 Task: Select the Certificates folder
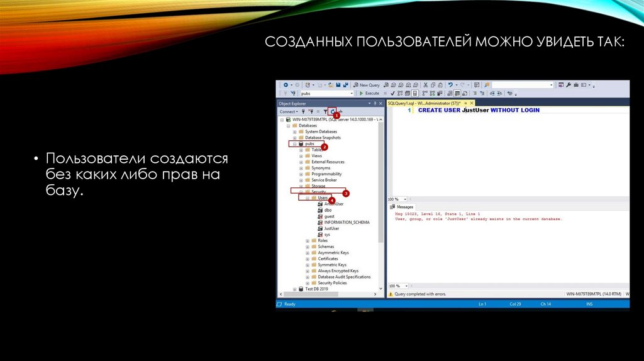click(x=328, y=258)
